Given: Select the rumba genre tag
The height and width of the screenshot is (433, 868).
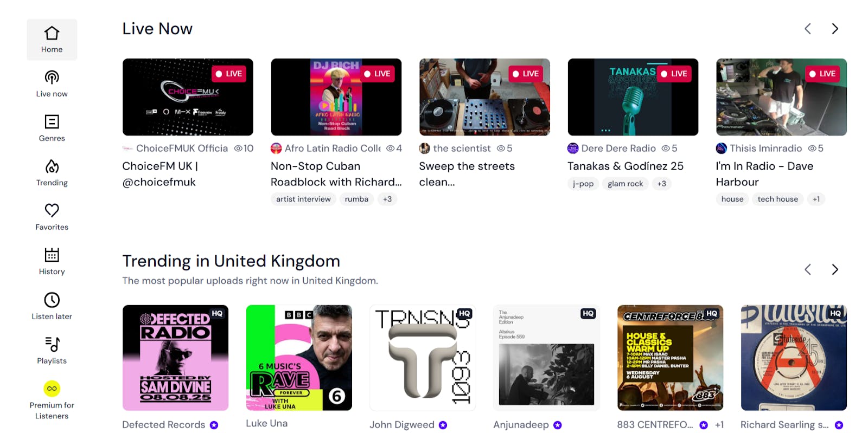Looking at the screenshot, I should coord(356,199).
